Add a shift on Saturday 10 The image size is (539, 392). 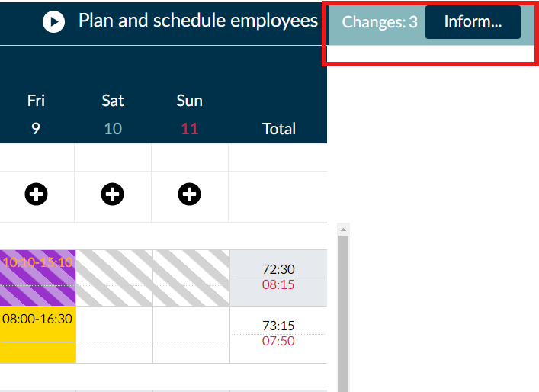click(112, 194)
